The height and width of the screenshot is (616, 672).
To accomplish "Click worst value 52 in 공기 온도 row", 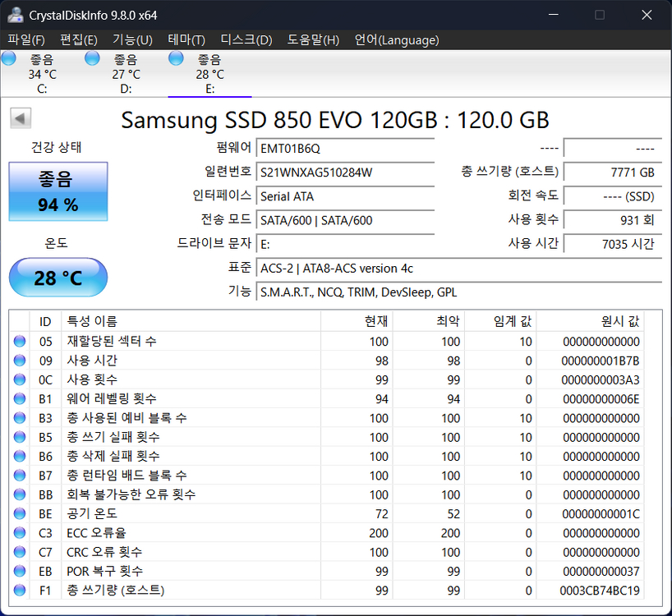I will click(453, 514).
